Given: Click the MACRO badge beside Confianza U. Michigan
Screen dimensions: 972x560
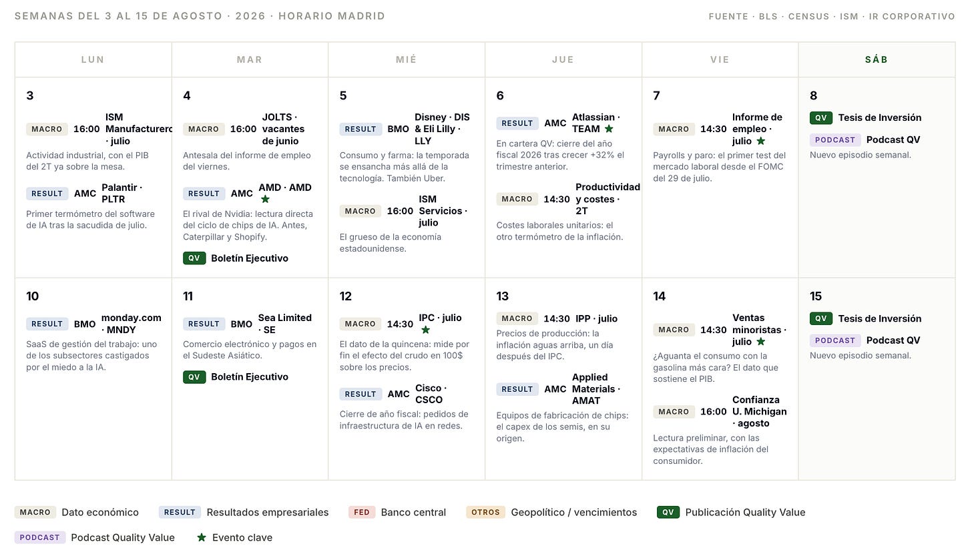Looking at the screenshot, I should point(674,412).
